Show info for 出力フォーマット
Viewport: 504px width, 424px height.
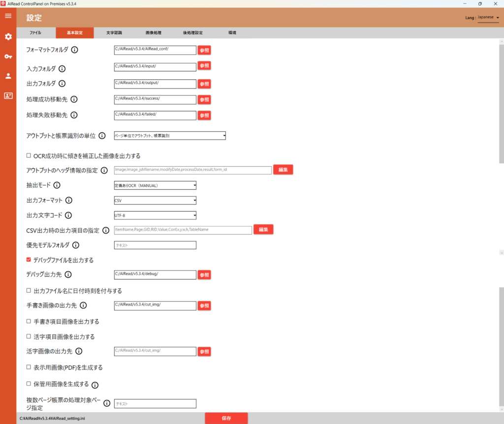click(x=69, y=200)
